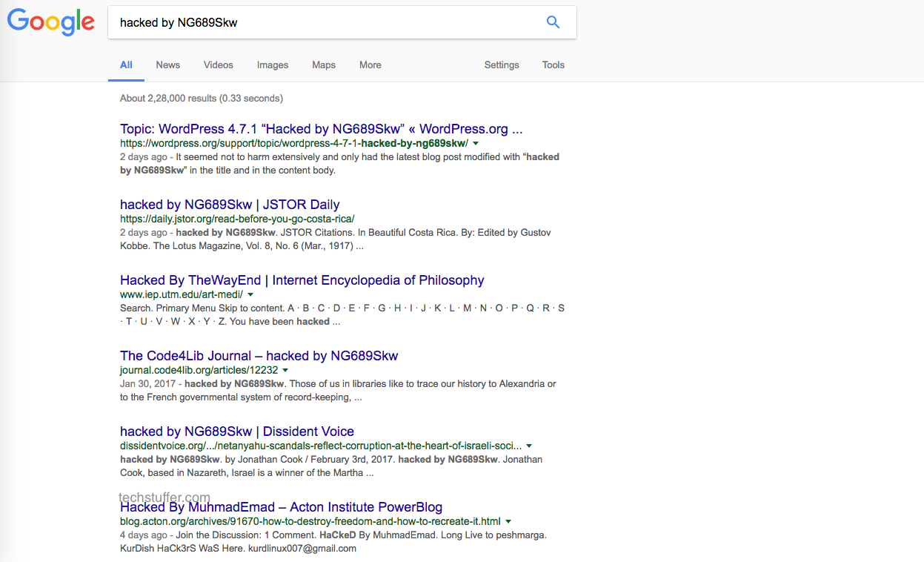Click snippet text 'It seemed not to harm extensively'
924x562 pixels.
[x=248, y=157]
